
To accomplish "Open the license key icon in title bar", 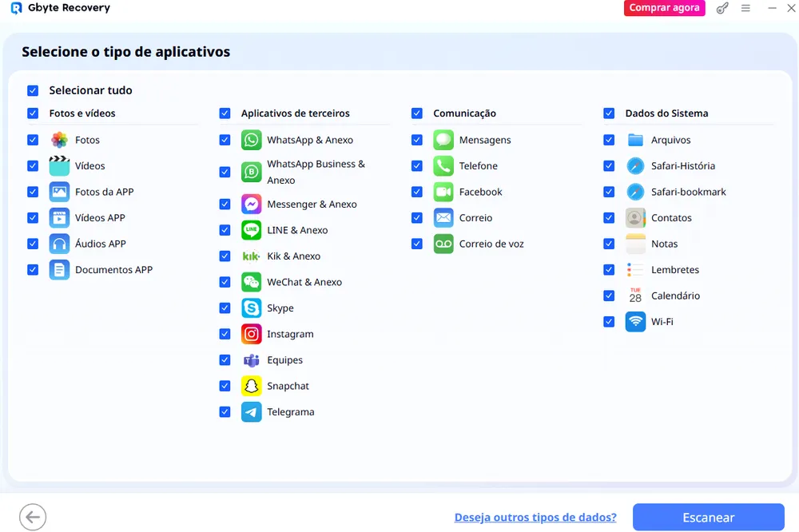I will [x=722, y=8].
